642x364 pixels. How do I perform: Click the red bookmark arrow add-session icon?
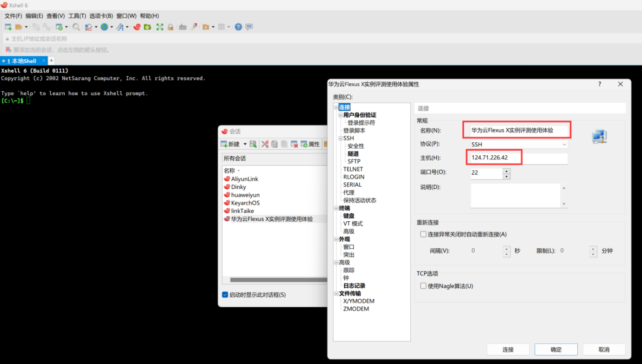8,50
